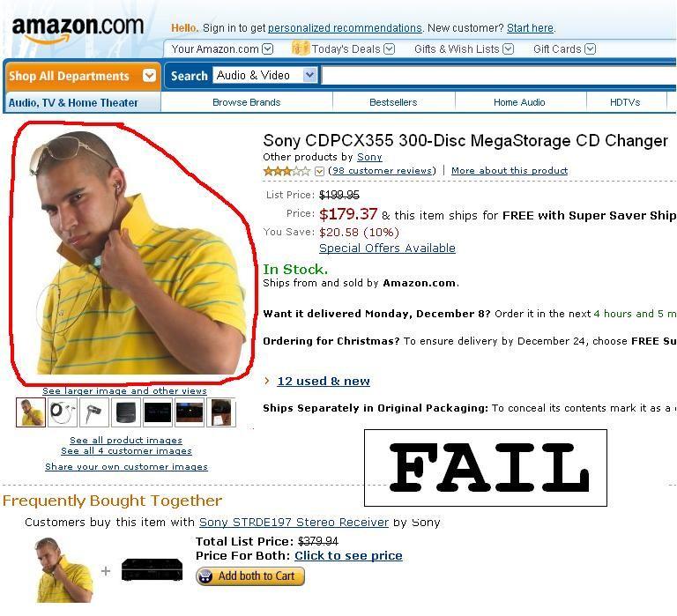This screenshot has height=616, width=677.
Task: Click the amazon.com logo
Action: (x=78, y=29)
